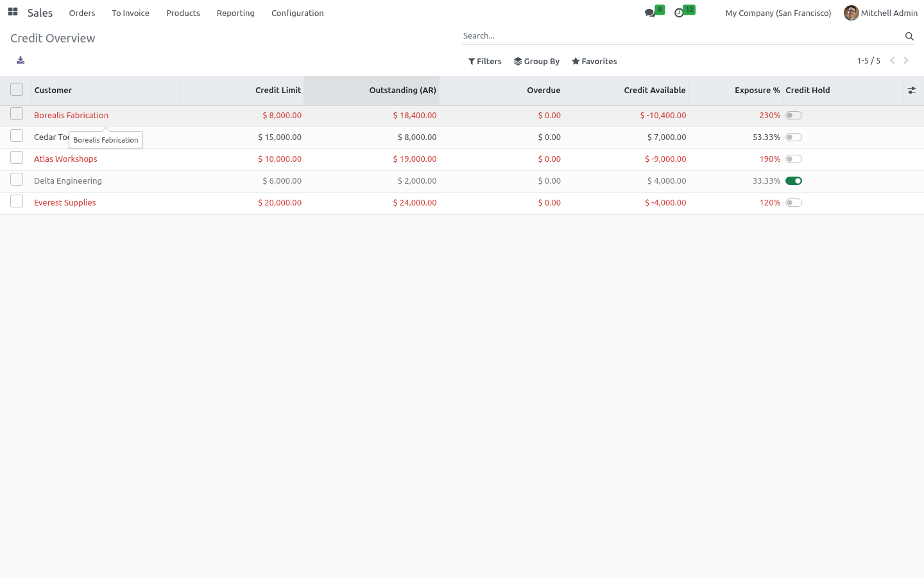Screen dimensions: 924x578
Task: Open the To Invoice menu
Action: point(130,13)
